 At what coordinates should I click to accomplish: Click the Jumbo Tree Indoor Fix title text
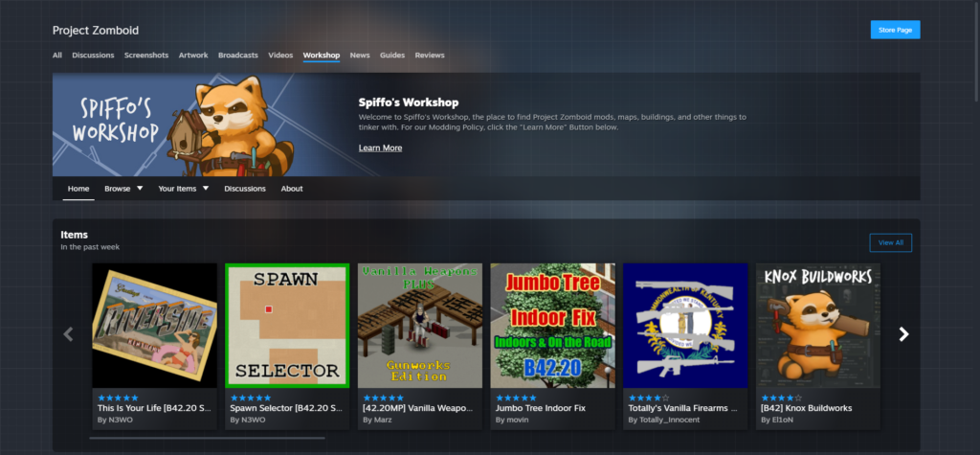pyautogui.click(x=541, y=408)
